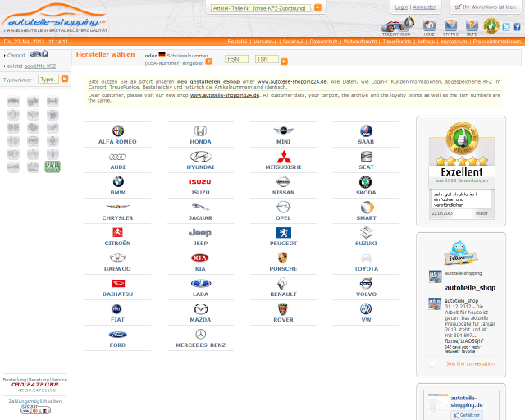Open the autoteile-shopping.de logo
The width and height of the screenshot is (525, 420).
pyautogui.click(x=55, y=18)
